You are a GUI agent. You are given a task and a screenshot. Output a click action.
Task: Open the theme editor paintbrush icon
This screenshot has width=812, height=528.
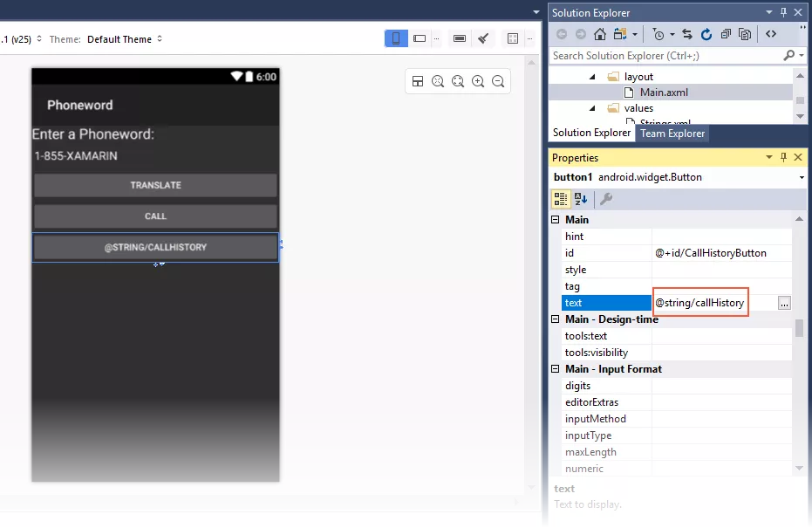point(483,38)
